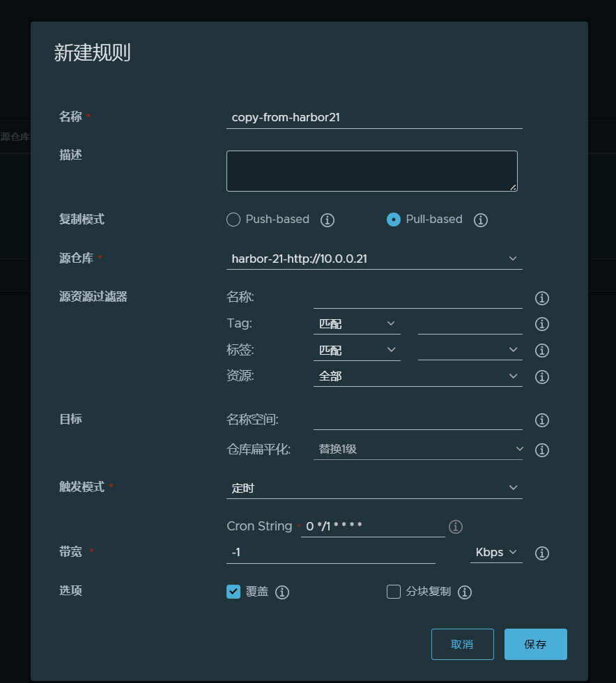Click info icon next to Push-based
616x683 pixels.
tap(328, 220)
